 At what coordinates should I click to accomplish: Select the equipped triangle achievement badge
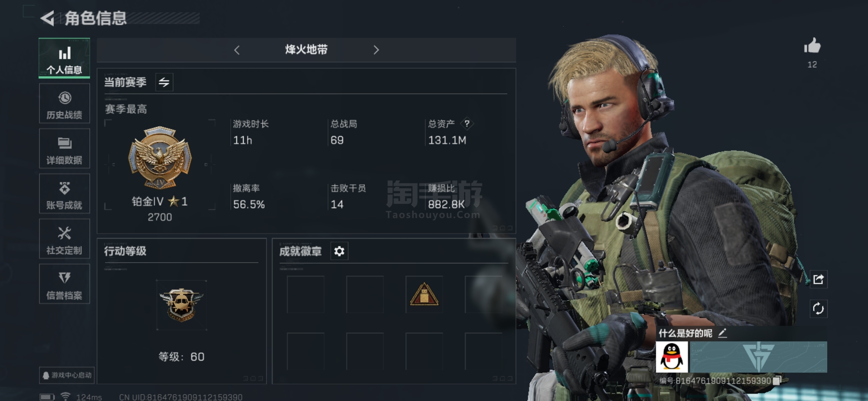coord(424,294)
